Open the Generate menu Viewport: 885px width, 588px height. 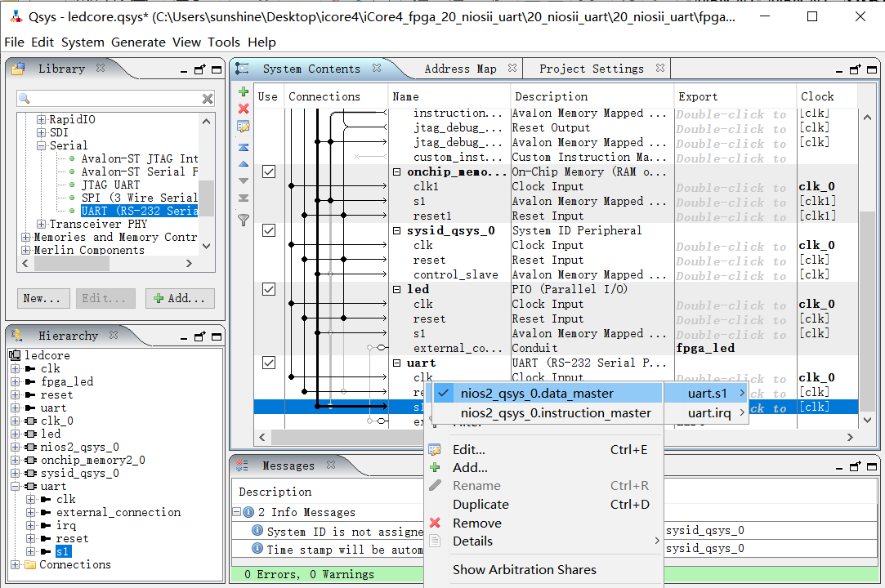tap(138, 42)
